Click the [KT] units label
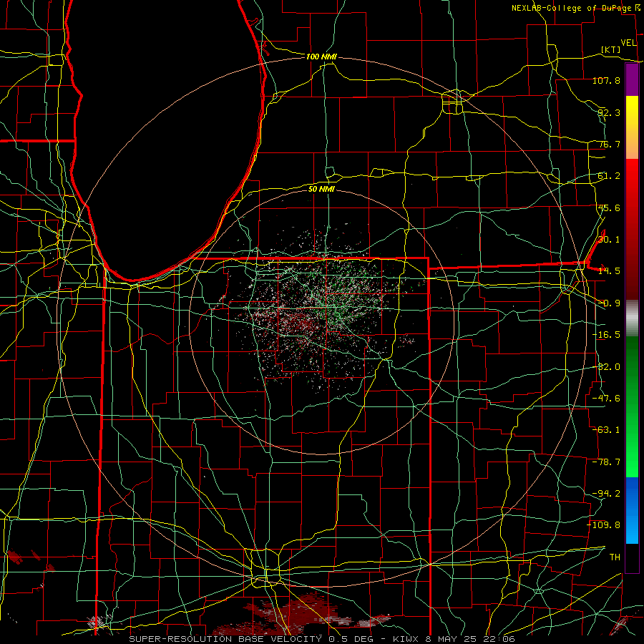 [x=611, y=49]
